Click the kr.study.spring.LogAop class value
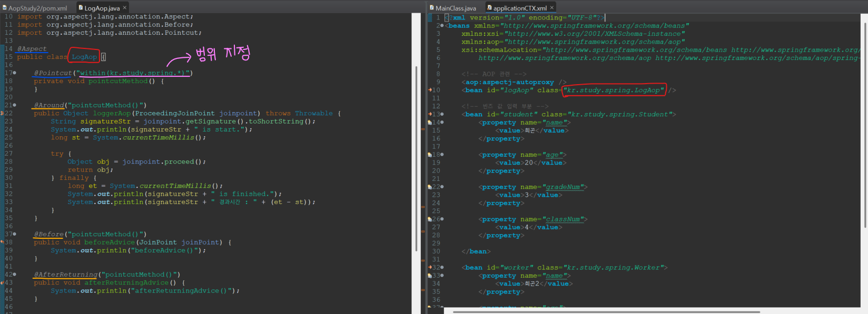The image size is (868, 314). [x=614, y=90]
